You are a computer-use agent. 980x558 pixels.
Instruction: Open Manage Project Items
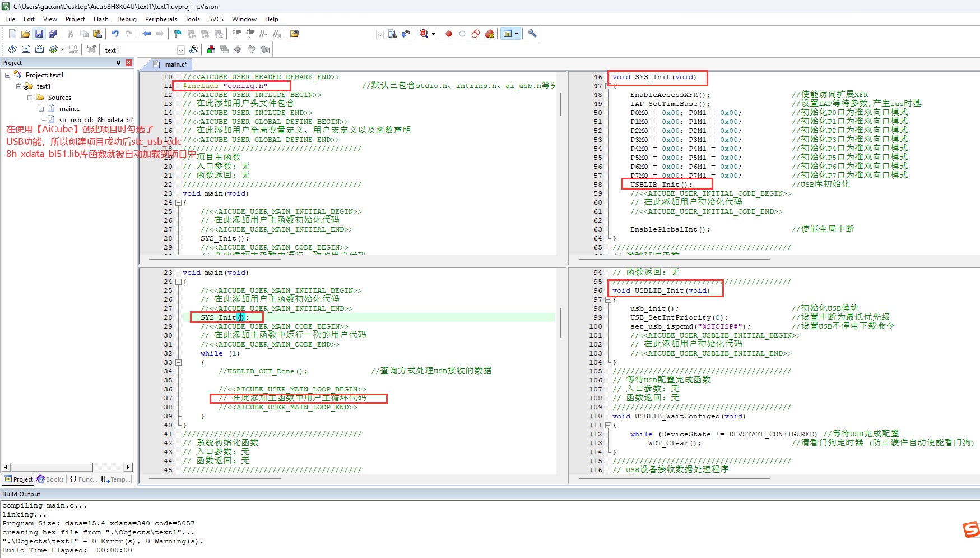pyautogui.click(x=211, y=49)
